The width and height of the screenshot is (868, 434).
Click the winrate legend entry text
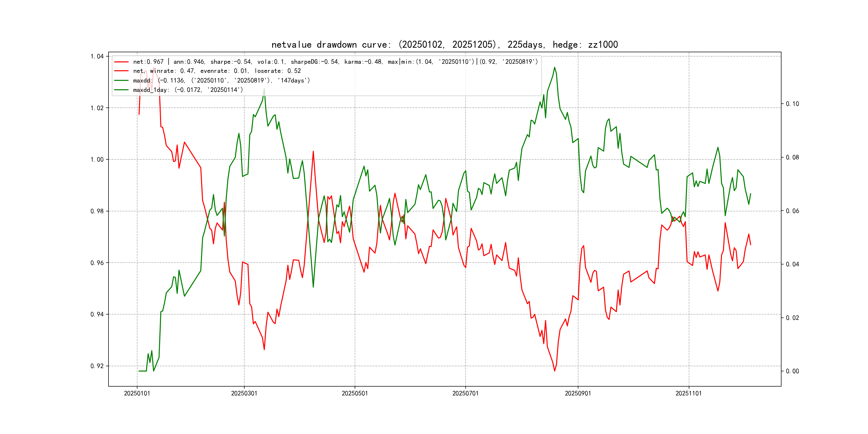coord(217,71)
